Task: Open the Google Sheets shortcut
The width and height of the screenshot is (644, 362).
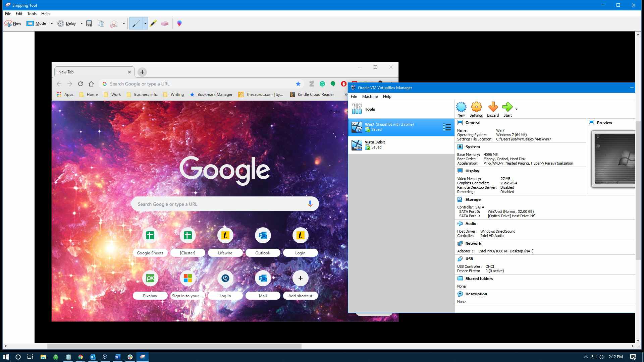Action: [x=150, y=242]
